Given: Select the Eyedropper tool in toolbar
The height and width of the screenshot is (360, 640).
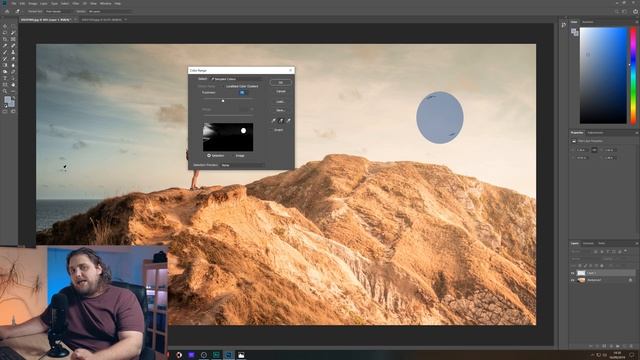Looking at the screenshot, I should (5, 46).
